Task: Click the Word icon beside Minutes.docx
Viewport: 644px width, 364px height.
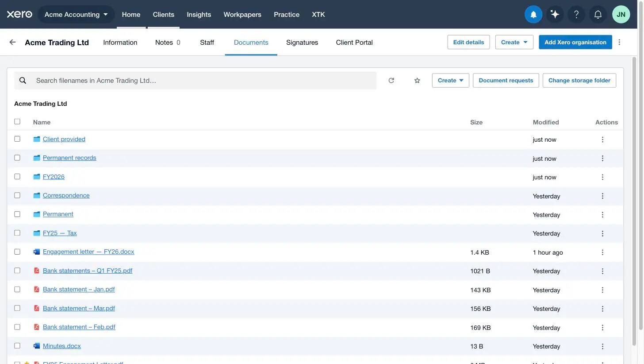Action: click(x=37, y=346)
